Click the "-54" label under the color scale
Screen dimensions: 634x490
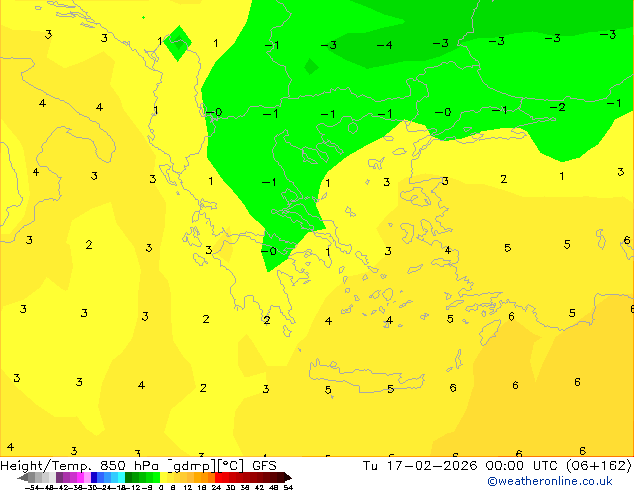click(x=32, y=487)
